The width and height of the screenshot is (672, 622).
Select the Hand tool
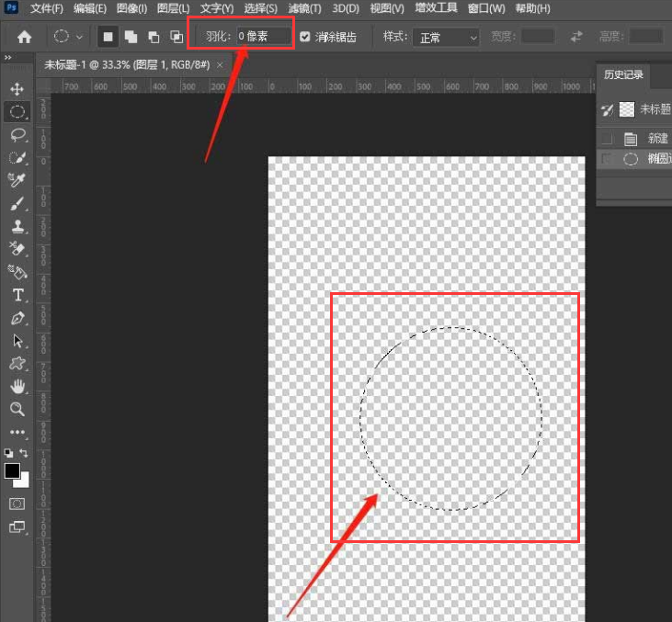17,387
